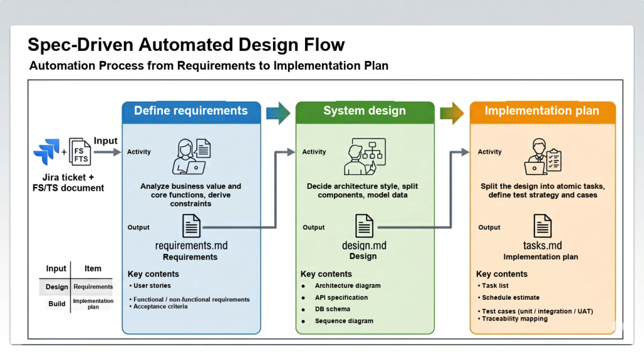Click the orange Implementation plan header
Image resolution: width=644 pixels, height=352 pixels.
tap(543, 112)
